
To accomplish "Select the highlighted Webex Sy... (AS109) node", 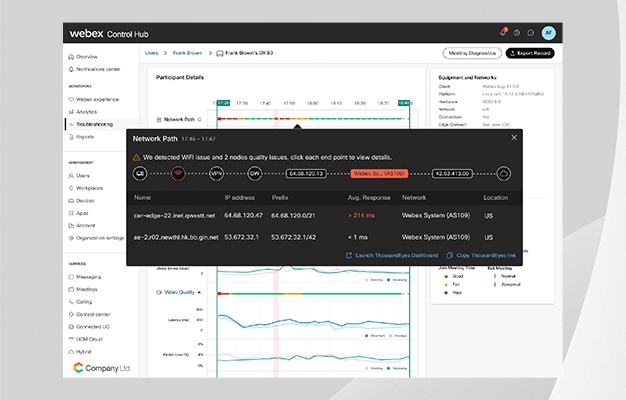I will (379, 174).
